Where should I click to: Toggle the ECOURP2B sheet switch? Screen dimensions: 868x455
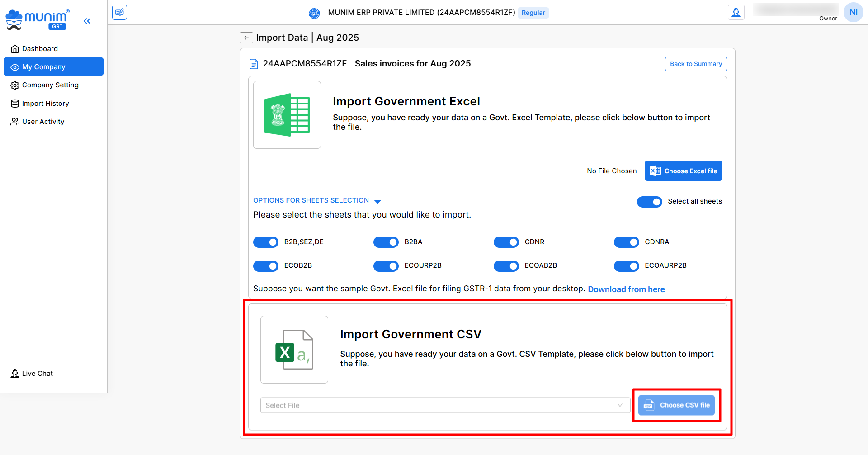[386, 266]
